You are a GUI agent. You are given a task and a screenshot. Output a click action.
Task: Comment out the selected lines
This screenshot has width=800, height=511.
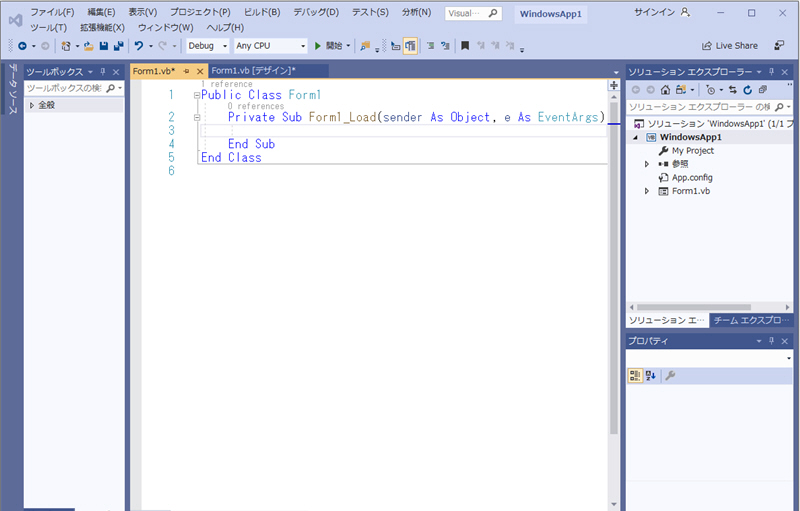coord(431,46)
